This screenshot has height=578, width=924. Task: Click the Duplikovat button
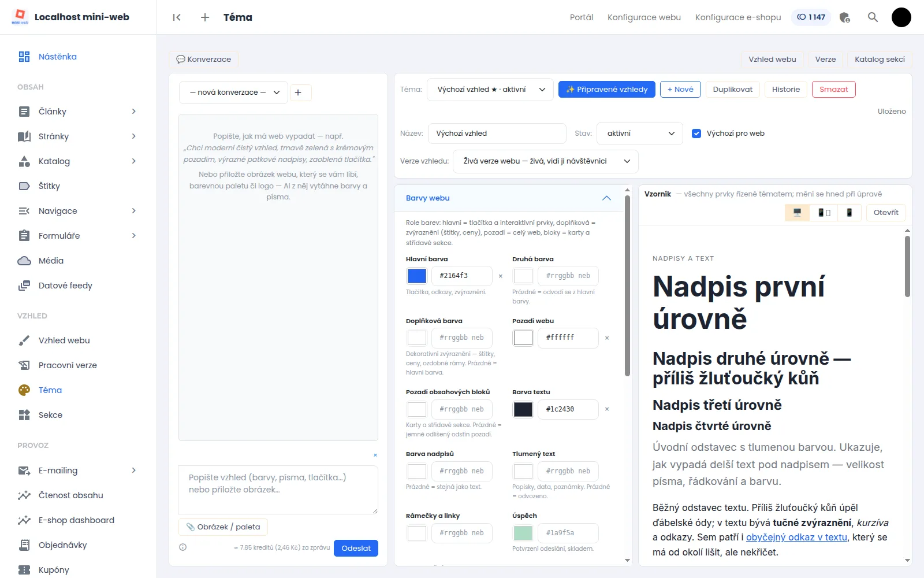point(733,90)
